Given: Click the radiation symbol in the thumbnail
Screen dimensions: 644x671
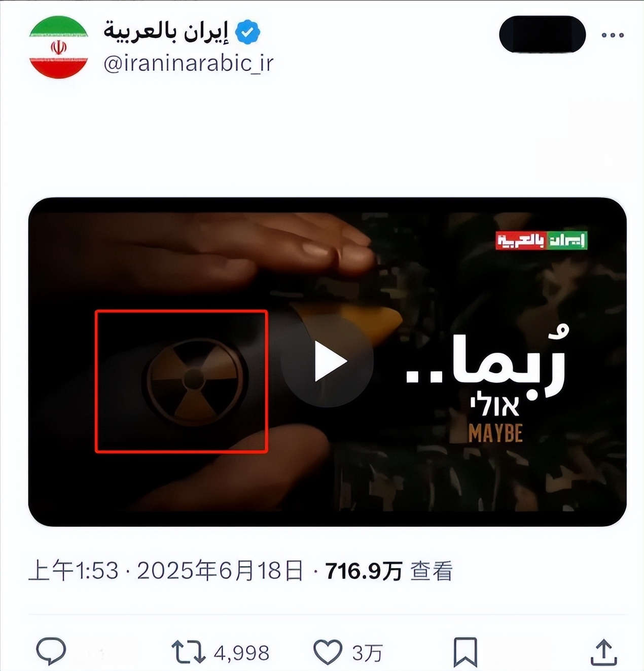Looking at the screenshot, I should point(193,379).
